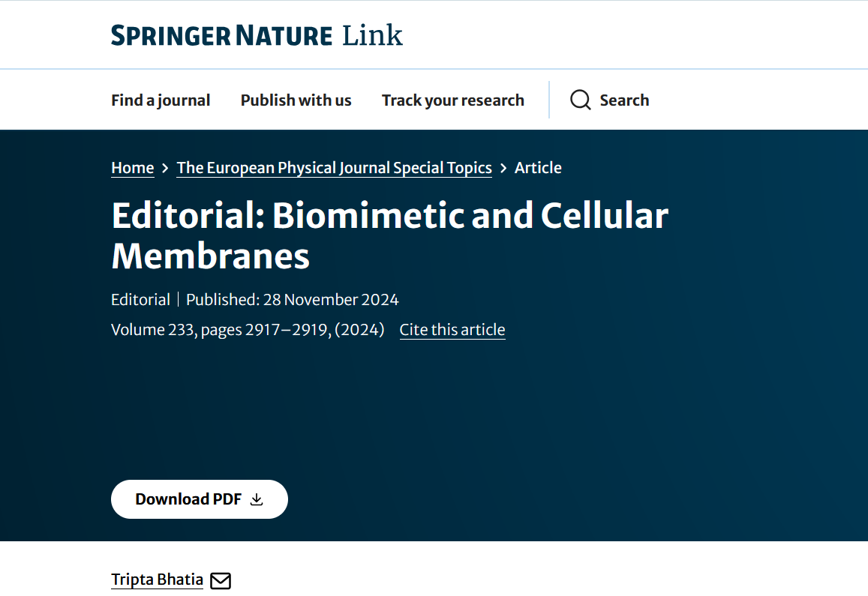
Task: Click the breadcrumb chevron after Home
Action: [165, 168]
